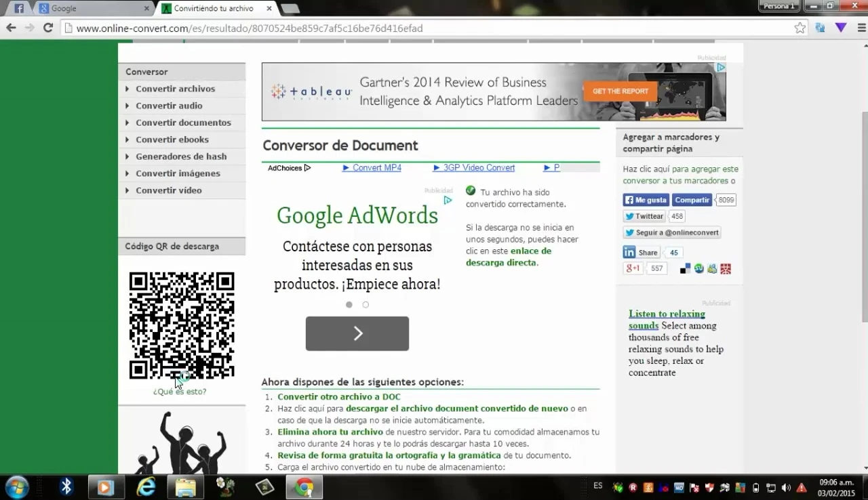Click the green bug antivirus tray icon

[617, 487]
